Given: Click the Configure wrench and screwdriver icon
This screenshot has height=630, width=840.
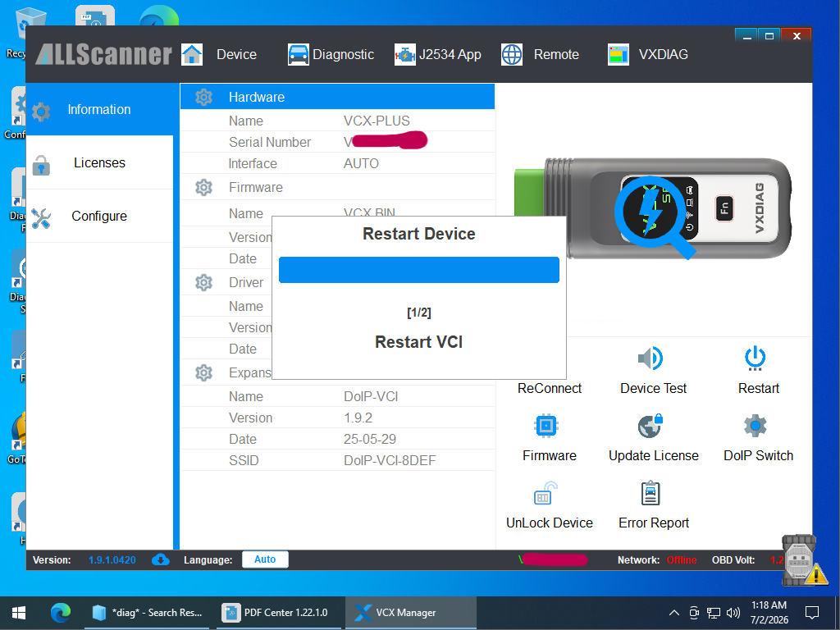Looking at the screenshot, I should pos(41,218).
